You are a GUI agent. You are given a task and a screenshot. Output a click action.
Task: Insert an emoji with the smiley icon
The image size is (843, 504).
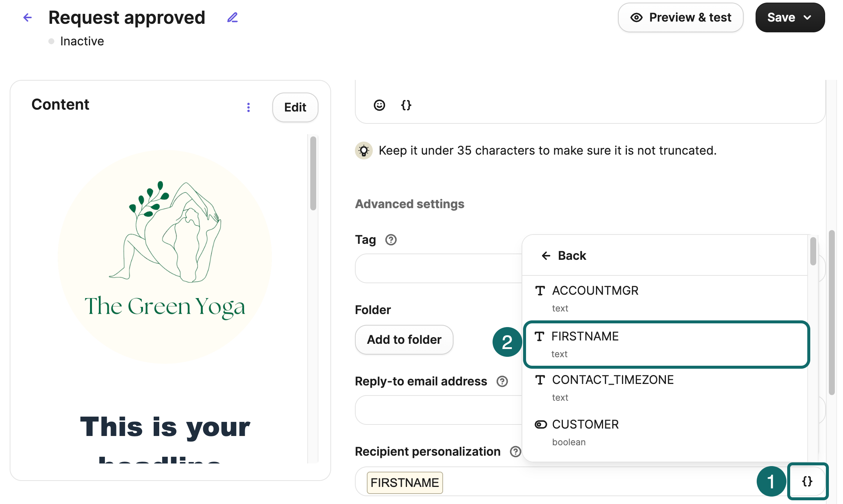tap(379, 105)
